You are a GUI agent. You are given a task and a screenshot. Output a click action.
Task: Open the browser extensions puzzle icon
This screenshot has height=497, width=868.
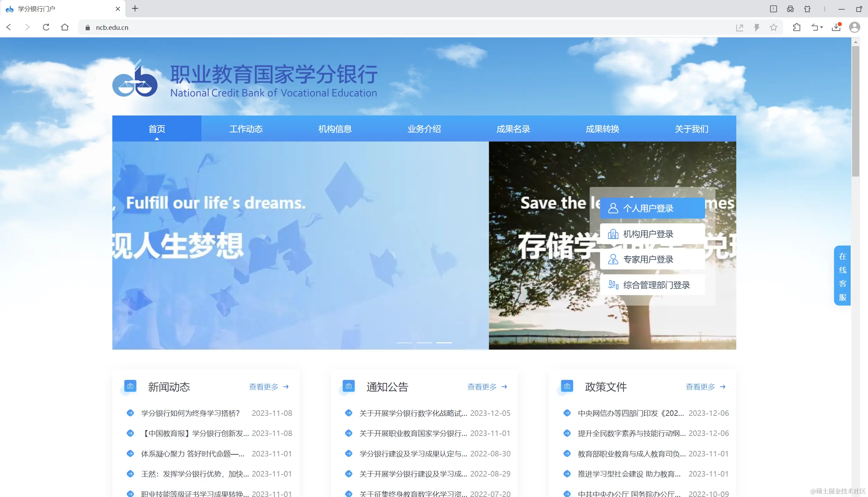point(796,27)
